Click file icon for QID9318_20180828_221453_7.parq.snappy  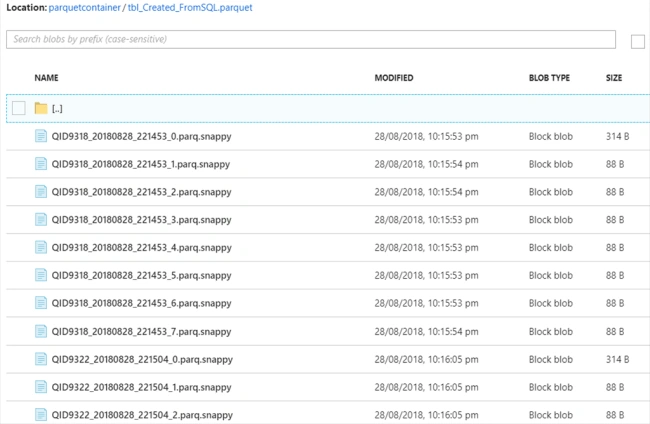click(41, 331)
